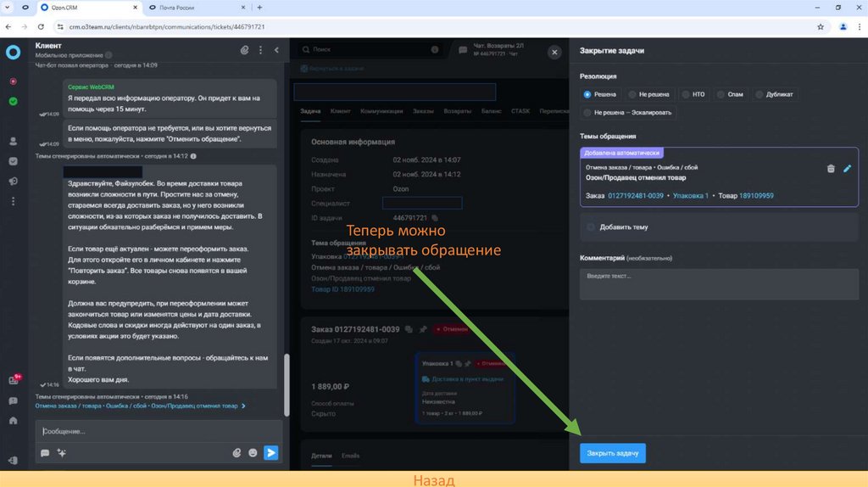Open the kebab menu in client chat header
The height and width of the screenshot is (487, 868).
[261, 50]
